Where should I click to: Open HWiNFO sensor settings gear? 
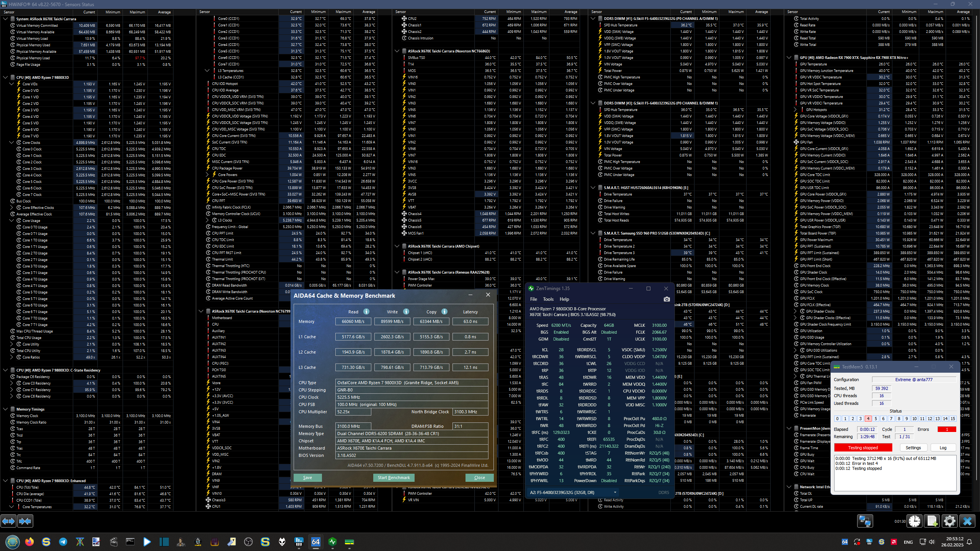tap(949, 521)
